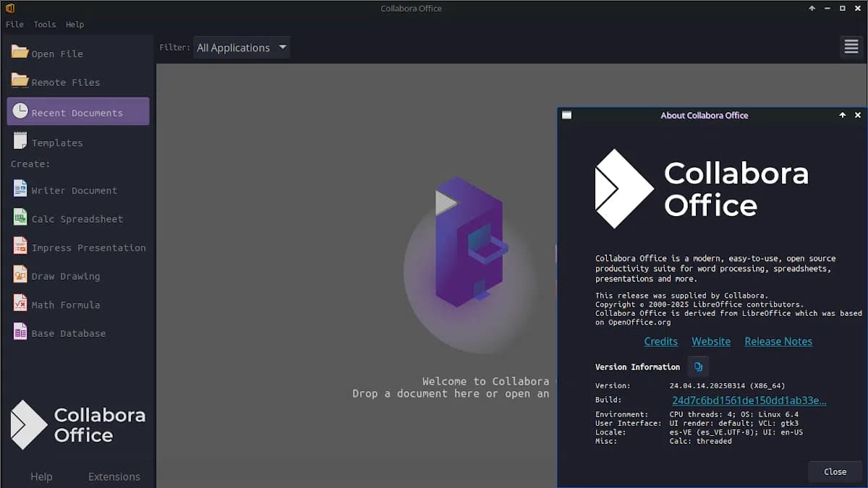Click the Recent Documents clock icon

20,111
